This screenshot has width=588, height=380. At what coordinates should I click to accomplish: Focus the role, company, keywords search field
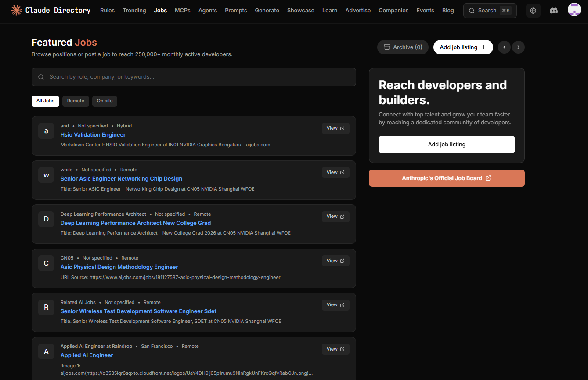(194, 77)
